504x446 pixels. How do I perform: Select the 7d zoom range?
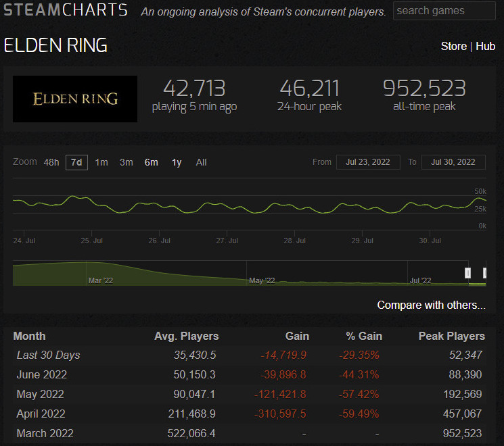click(76, 162)
